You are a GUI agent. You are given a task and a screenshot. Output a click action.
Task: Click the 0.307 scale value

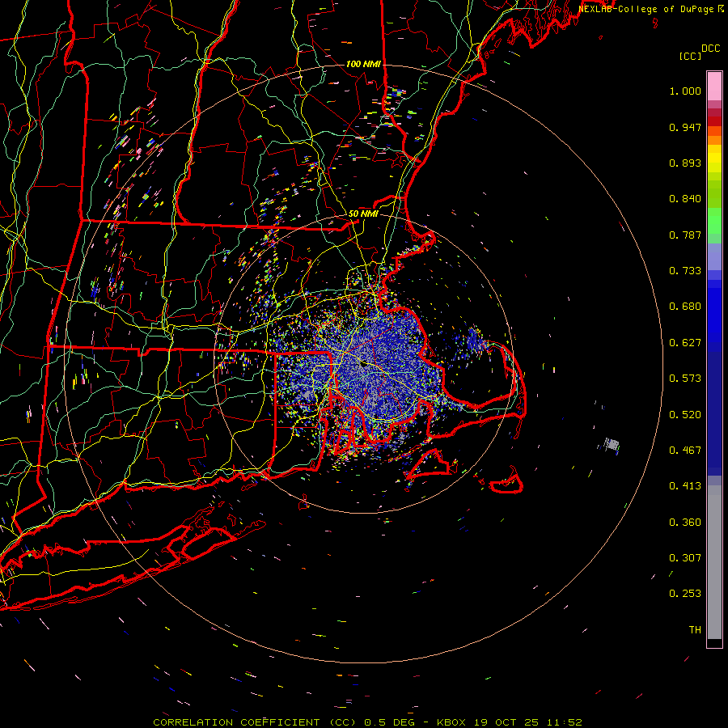[x=685, y=558]
